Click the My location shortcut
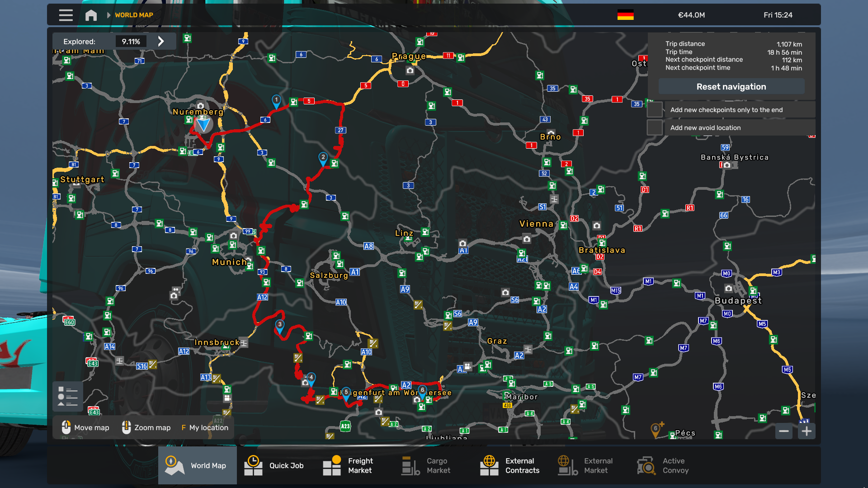 point(205,427)
